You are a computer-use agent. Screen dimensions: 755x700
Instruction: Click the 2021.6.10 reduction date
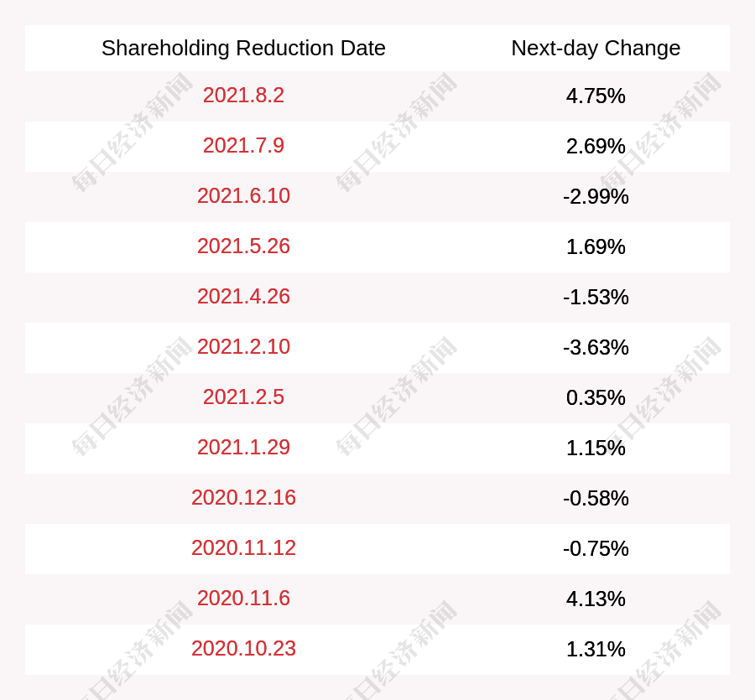click(x=243, y=196)
